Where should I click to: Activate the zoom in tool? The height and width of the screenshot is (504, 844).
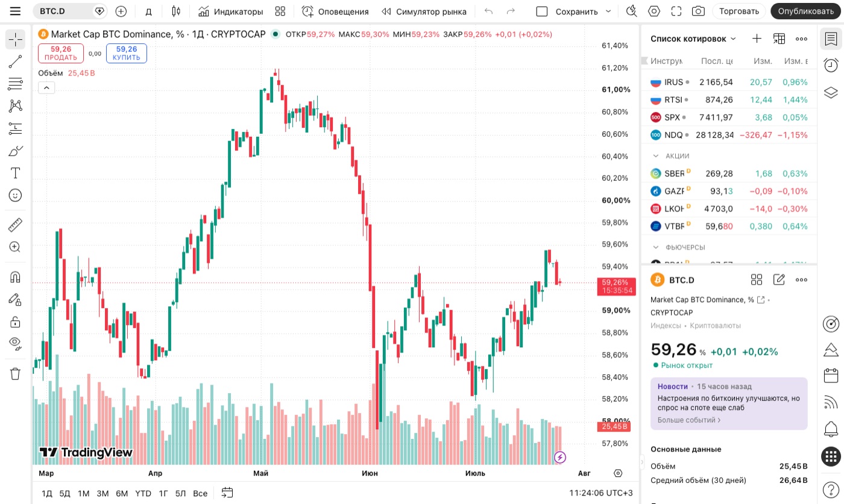click(x=15, y=247)
